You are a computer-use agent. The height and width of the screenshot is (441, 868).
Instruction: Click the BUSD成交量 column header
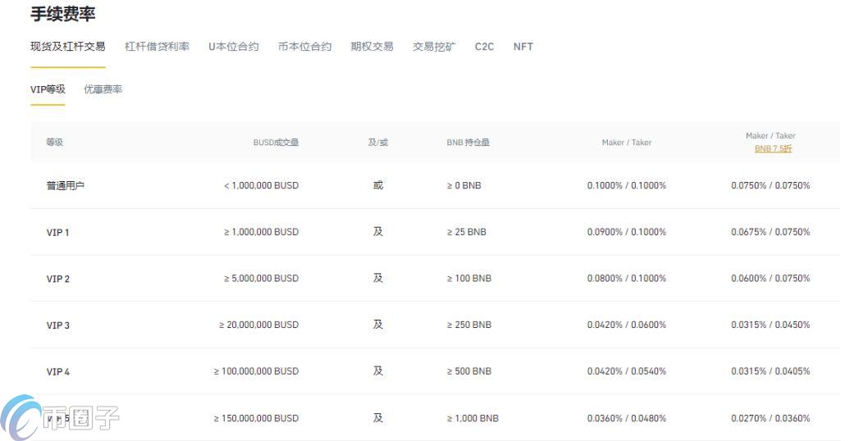point(276,142)
